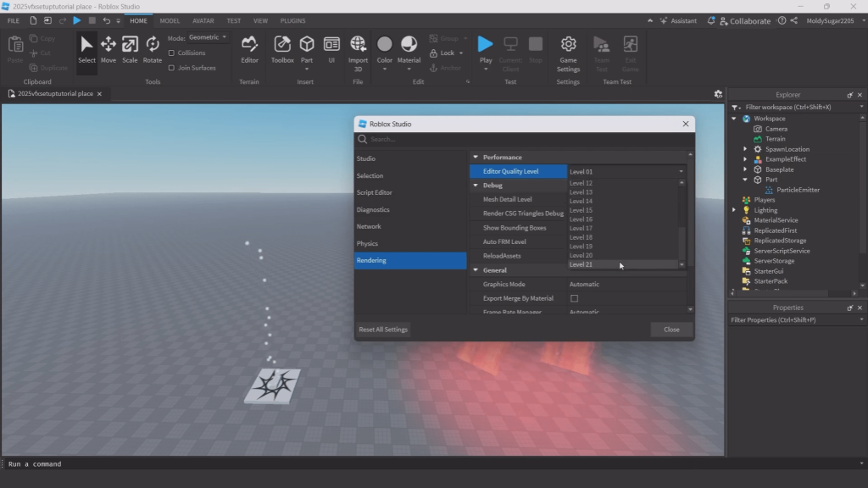Image resolution: width=868 pixels, height=488 pixels.
Task: Start Play test
Action: click(486, 50)
